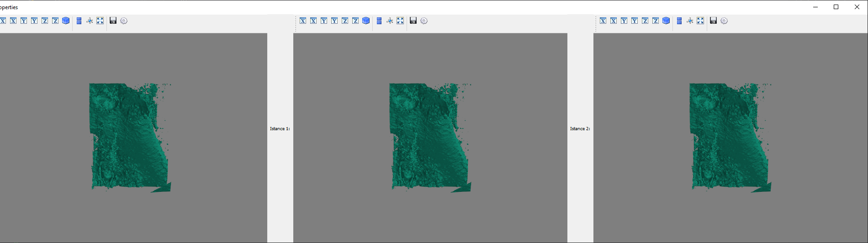Open the gear settings of the Istance 2 viewer
868x243 pixels.
[x=724, y=21]
